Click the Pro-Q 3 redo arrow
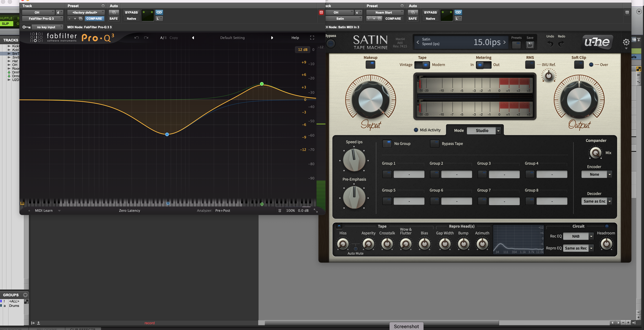 [x=146, y=38]
